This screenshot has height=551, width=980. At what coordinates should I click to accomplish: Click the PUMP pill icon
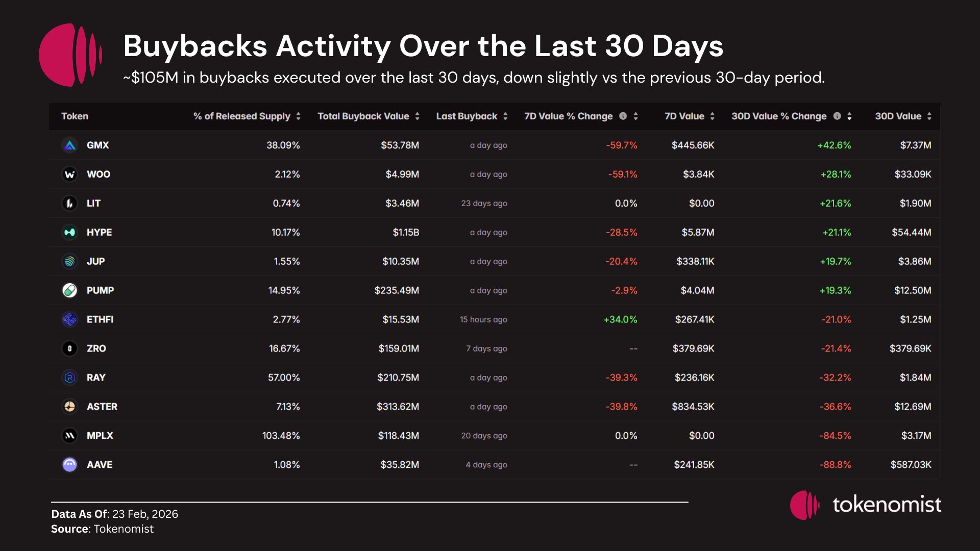(70, 291)
